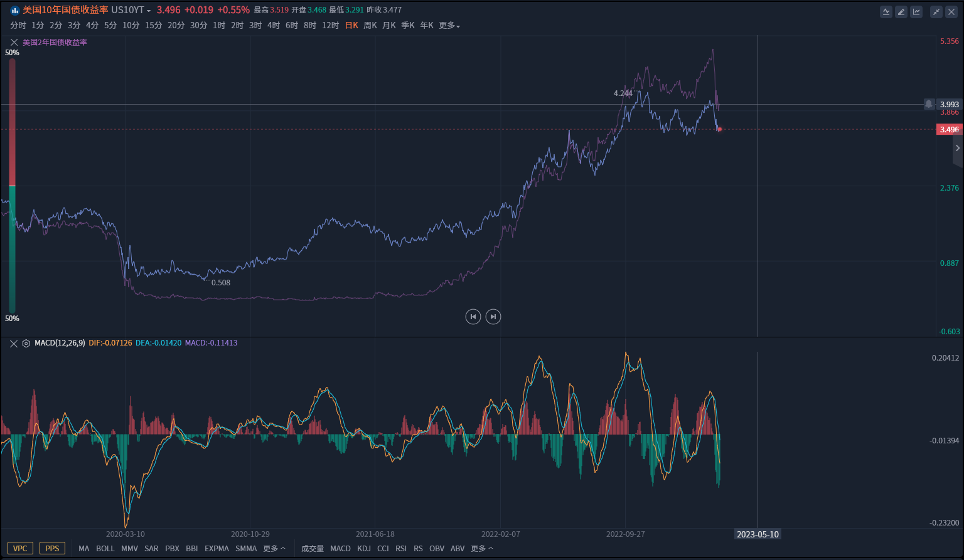Expand 更多 list after SMMA indicator
Viewport: 964px width, 560px height.
click(274, 549)
